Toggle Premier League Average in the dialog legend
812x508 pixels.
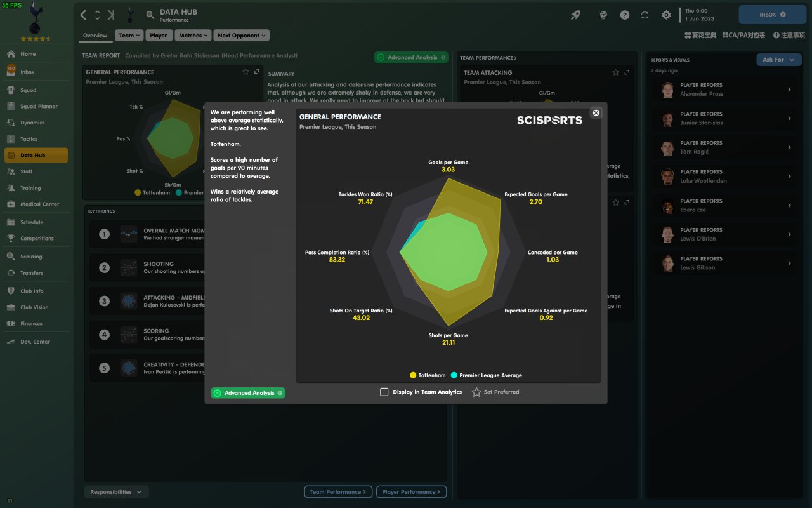click(x=487, y=375)
